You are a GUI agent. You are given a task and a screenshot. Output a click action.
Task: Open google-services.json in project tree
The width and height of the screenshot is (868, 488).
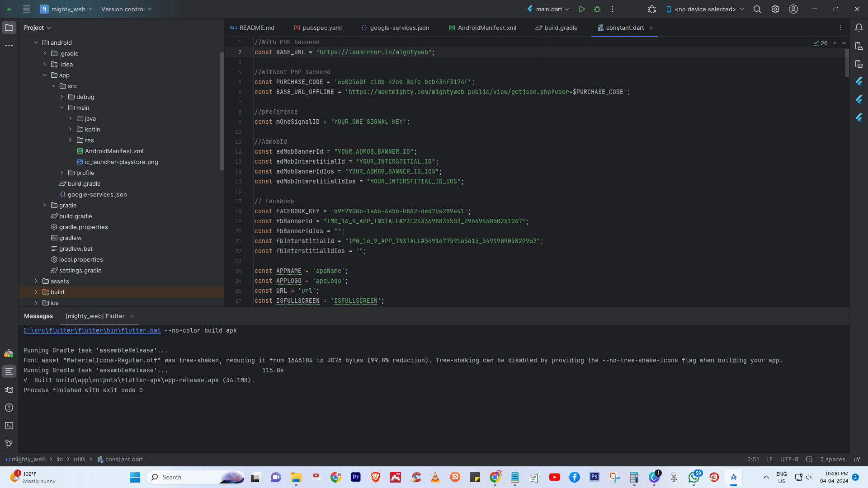tap(97, 194)
